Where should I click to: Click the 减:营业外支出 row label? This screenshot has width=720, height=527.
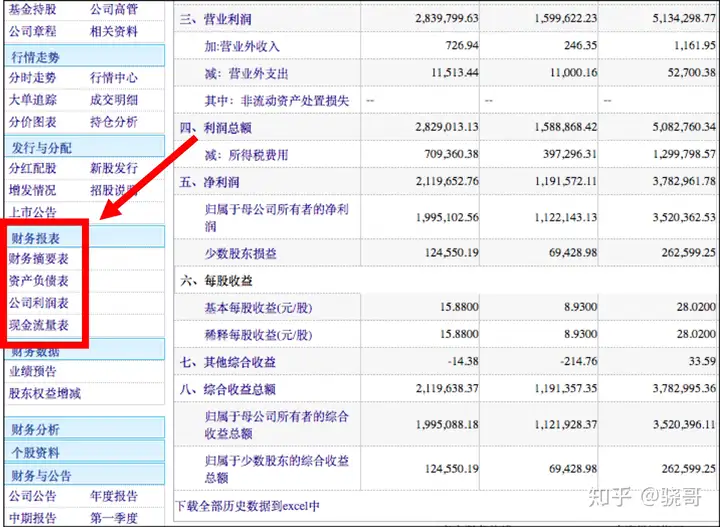246,73
